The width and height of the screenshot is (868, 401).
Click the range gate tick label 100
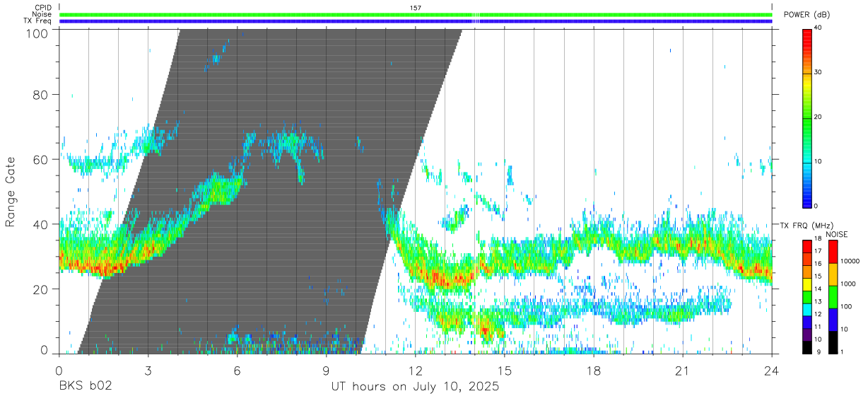(x=35, y=33)
